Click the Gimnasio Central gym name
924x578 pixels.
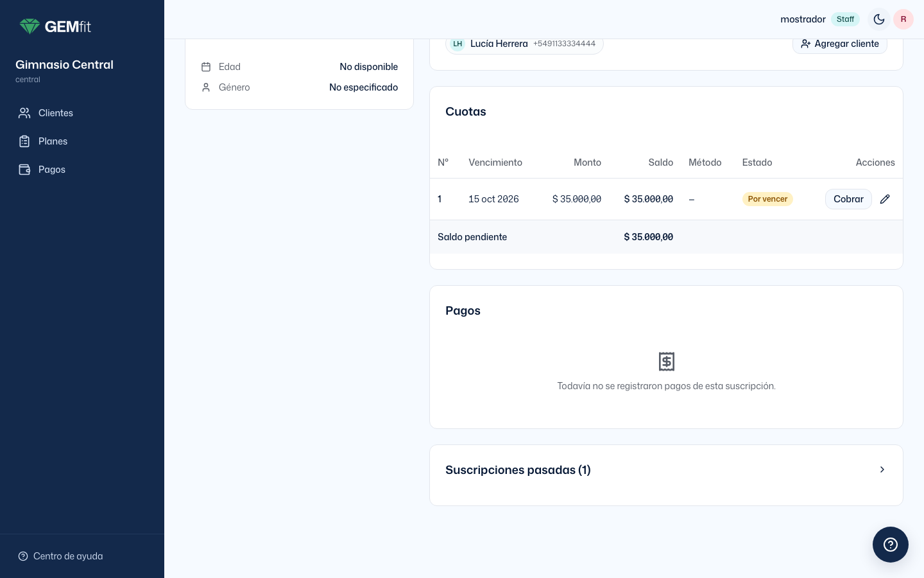coord(64,65)
